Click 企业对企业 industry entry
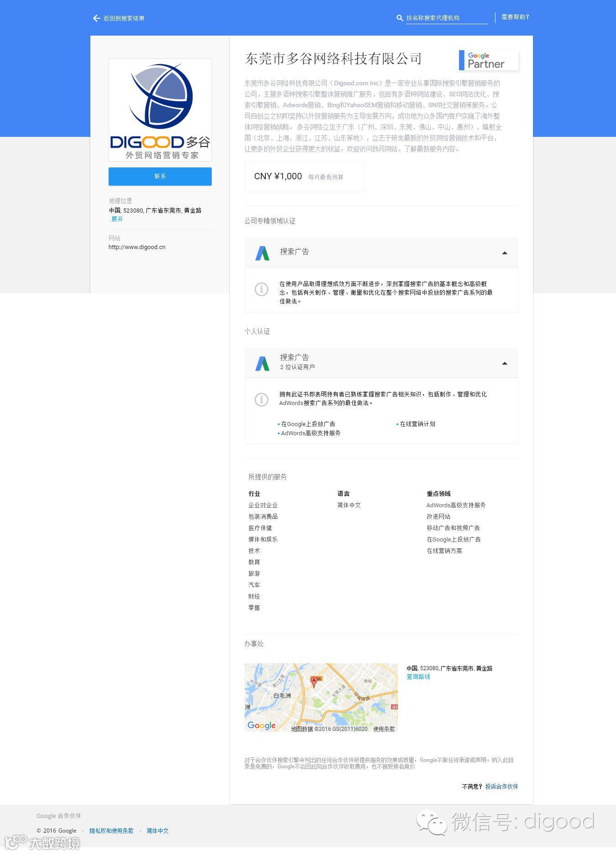 pyautogui.click(x=263, y=505)
